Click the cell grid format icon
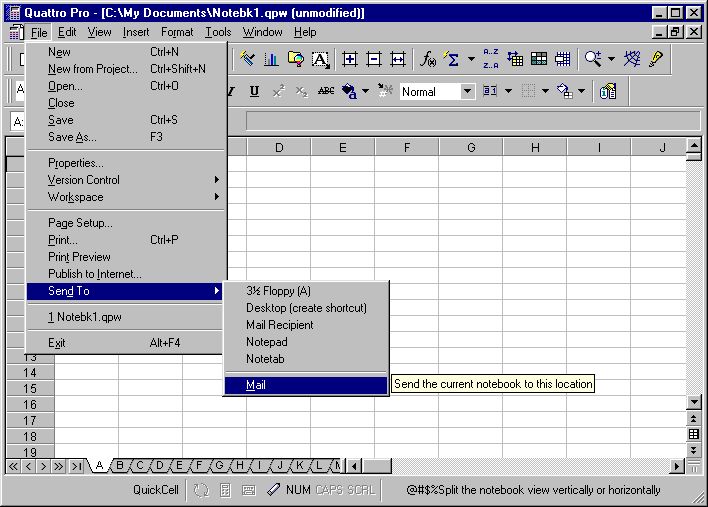This screenshot has width=708, height=507. click(x=563, y=59)
